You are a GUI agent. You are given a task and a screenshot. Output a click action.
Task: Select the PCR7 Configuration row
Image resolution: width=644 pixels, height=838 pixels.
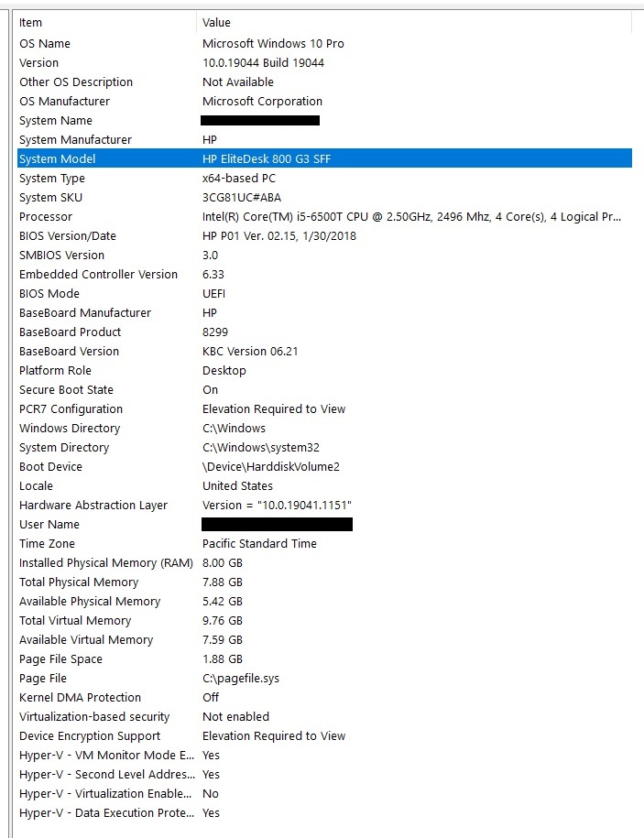(x=324, y=408)
